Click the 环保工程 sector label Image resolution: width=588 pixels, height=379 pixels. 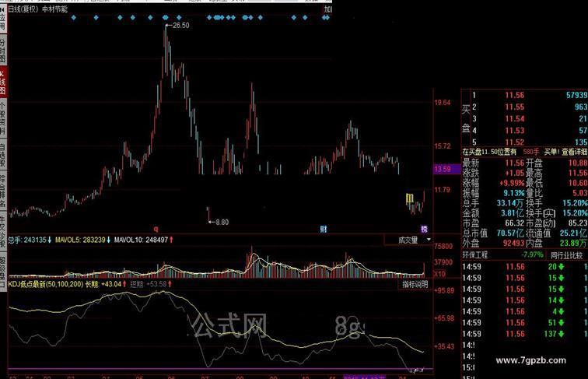coord(474,254)
